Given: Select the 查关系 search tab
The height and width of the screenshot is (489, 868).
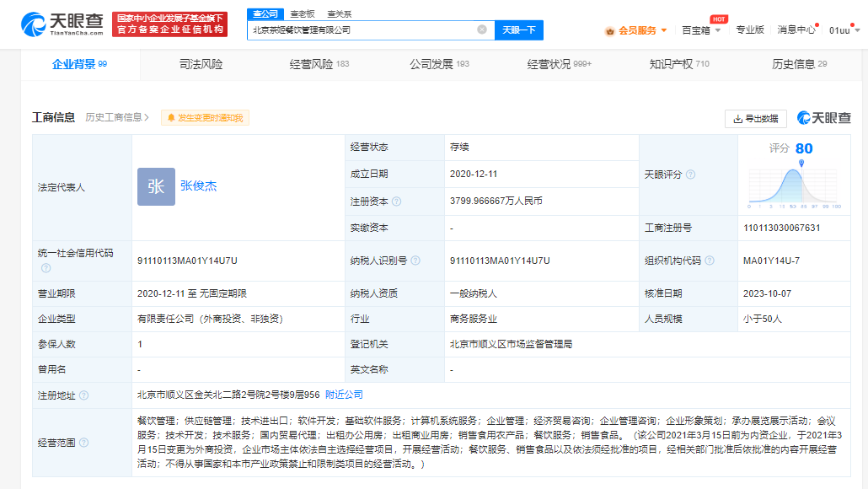Looking at the screenshot, I should point(340,13).
